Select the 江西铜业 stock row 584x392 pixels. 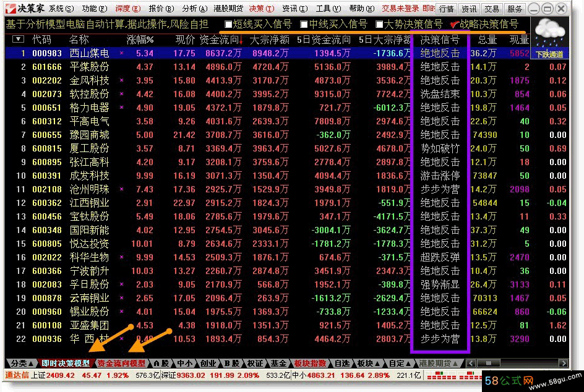(286, 203)
